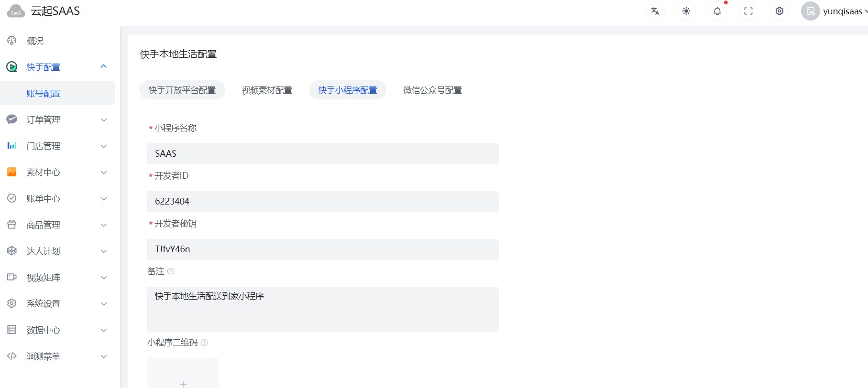Image resolution: width=868 pixels, height=388 pixels.
Task: Switch to 微信公众号配置 tab
Action: click(432, 90)
